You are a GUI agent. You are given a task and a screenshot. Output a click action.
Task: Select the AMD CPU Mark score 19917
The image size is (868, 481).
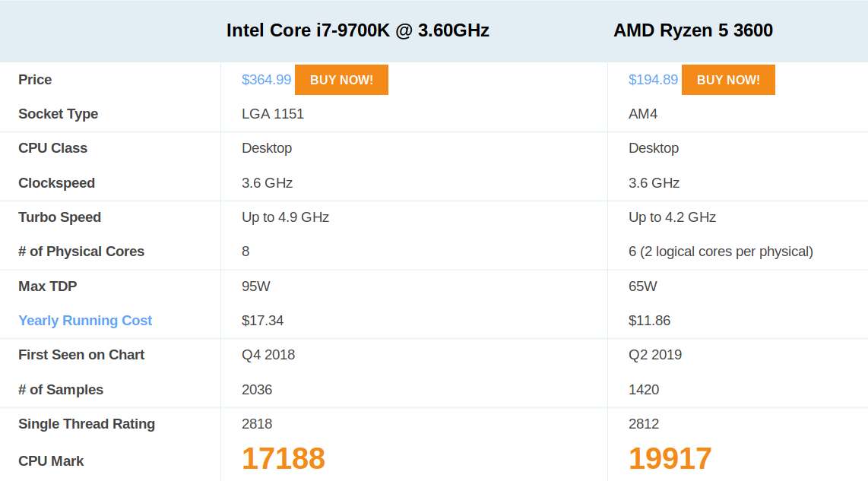click(x=670, y=458)
